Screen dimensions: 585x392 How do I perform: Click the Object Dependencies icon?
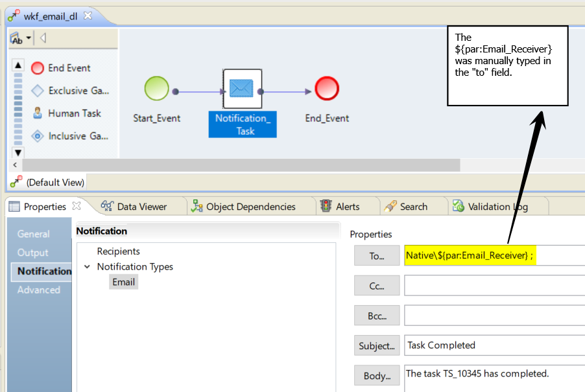click(197, 206)
